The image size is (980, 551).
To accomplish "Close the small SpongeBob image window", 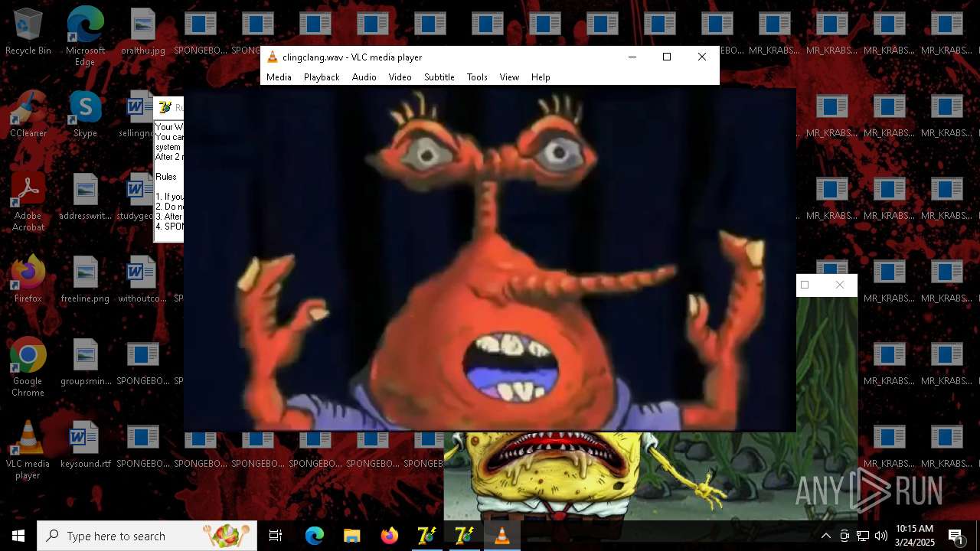I will click(x=840, y=285).
